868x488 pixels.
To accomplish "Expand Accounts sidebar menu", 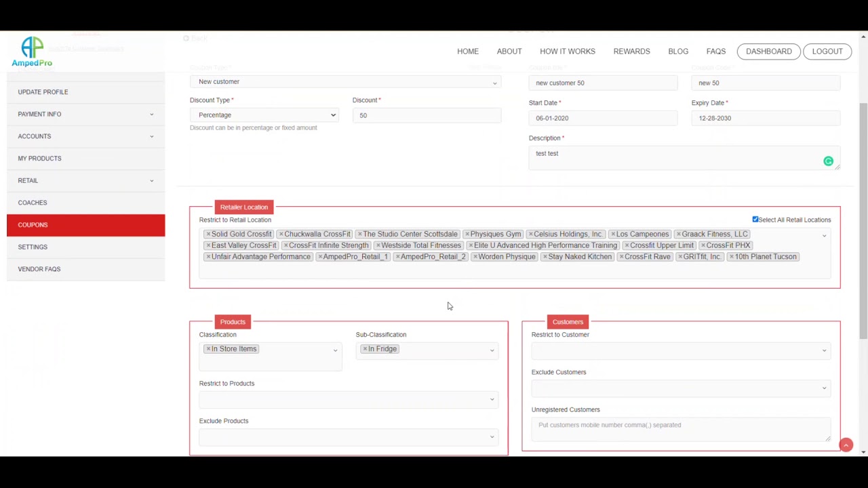I will point(85,136).
